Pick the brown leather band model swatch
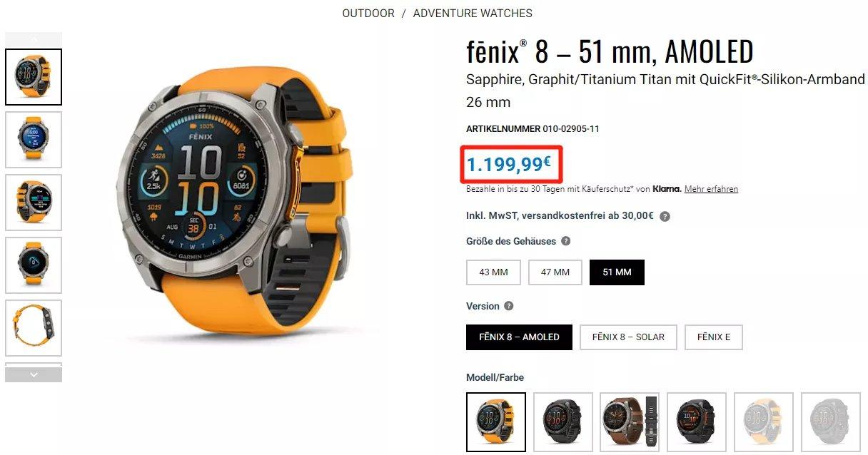This screenshot has height=455, width=868. [x=630, y=421]
